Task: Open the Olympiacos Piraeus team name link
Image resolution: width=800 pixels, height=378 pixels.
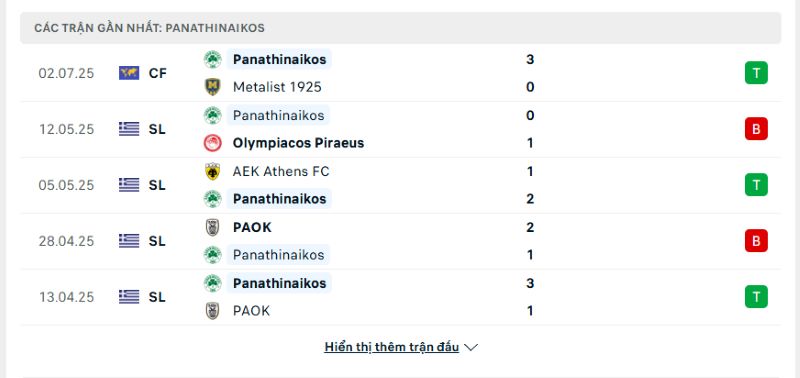Action: pos(298,143)
